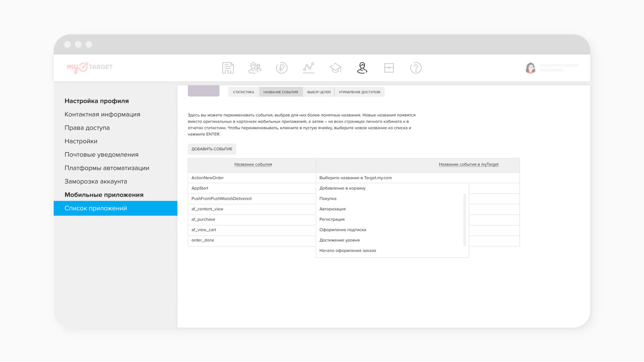Click the graduation cap education icon

(335, 68)
